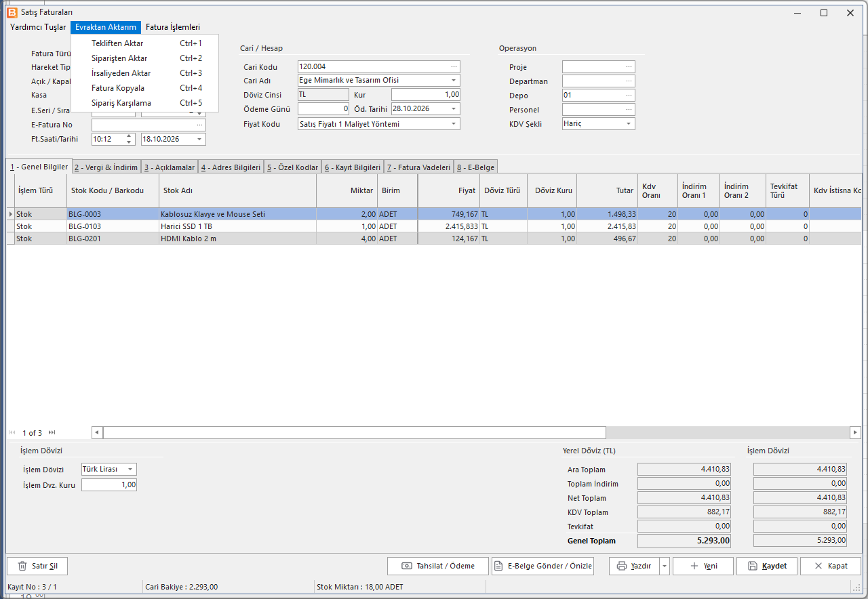Open the Personel lookup ellipsis

coord(629,110)
